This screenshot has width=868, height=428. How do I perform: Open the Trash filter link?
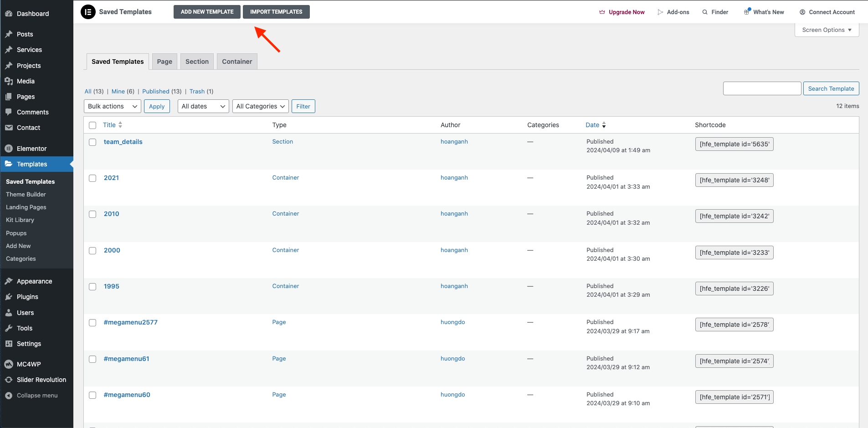click(x=197, y=92)
